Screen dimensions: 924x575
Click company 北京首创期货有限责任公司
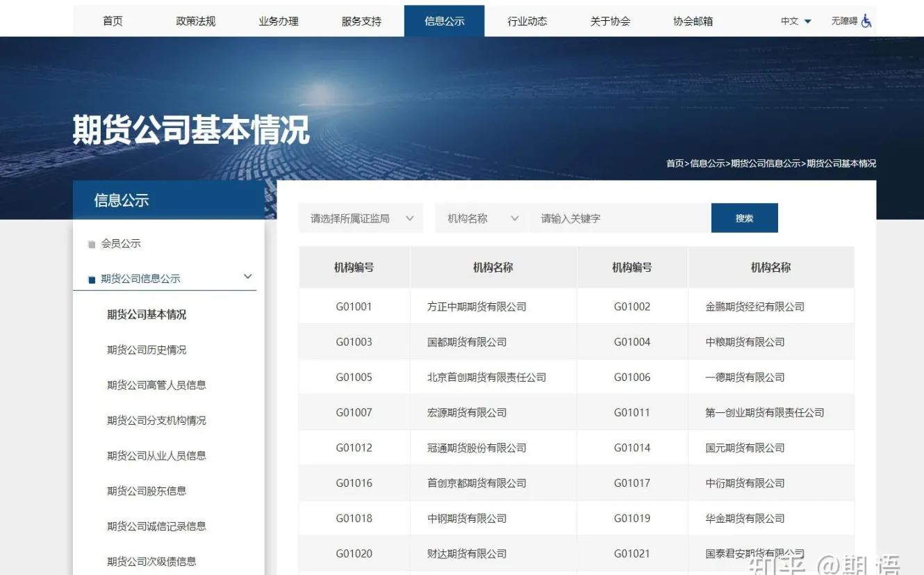click(486, 378)
